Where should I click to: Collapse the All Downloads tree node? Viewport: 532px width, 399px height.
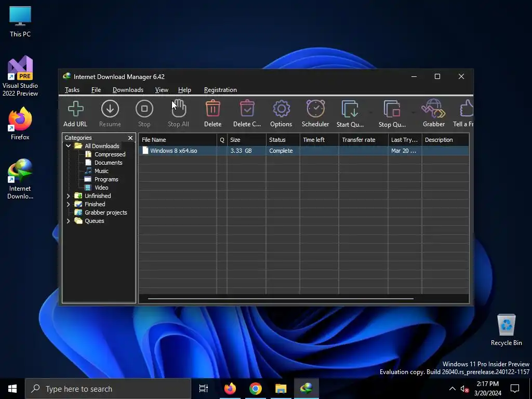pos(68,146)
